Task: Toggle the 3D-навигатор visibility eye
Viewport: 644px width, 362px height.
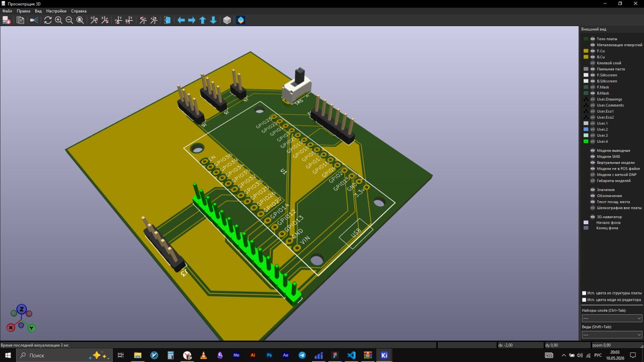Action: 593,217
